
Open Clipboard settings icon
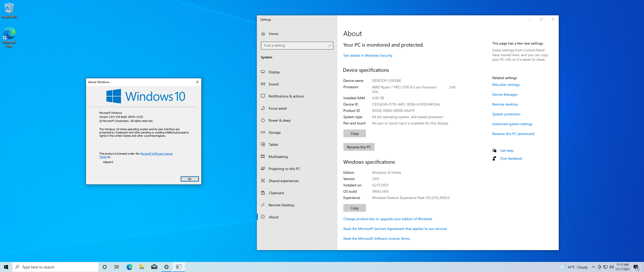pyautogui.click(x=263, y=193)
